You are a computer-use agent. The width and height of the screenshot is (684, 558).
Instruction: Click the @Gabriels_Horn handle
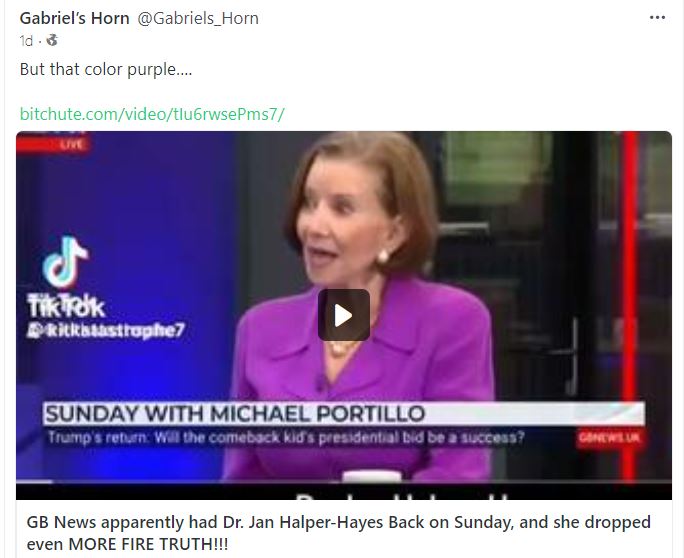198,18
